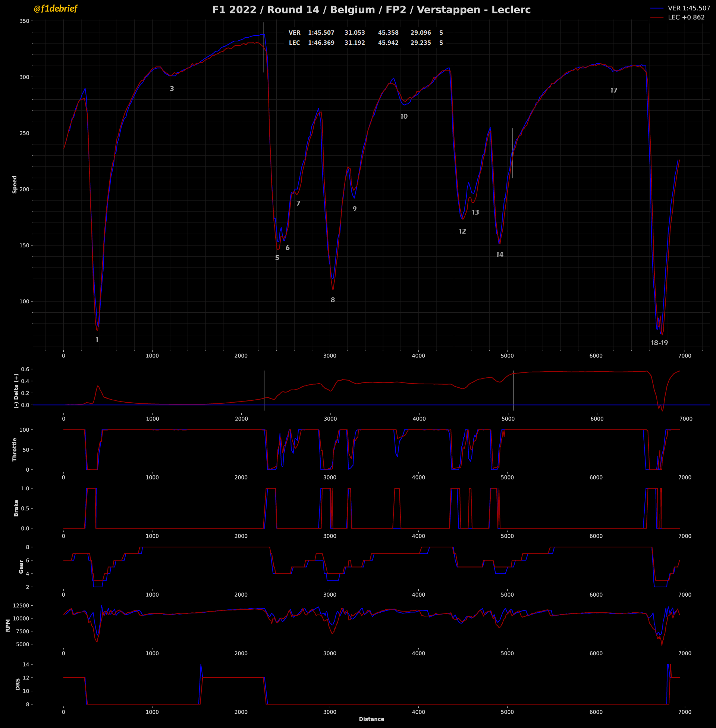The height and width of the screenshot is (728, 716).
Task: Click the Throttle axis label
Action: coord(15,449)
